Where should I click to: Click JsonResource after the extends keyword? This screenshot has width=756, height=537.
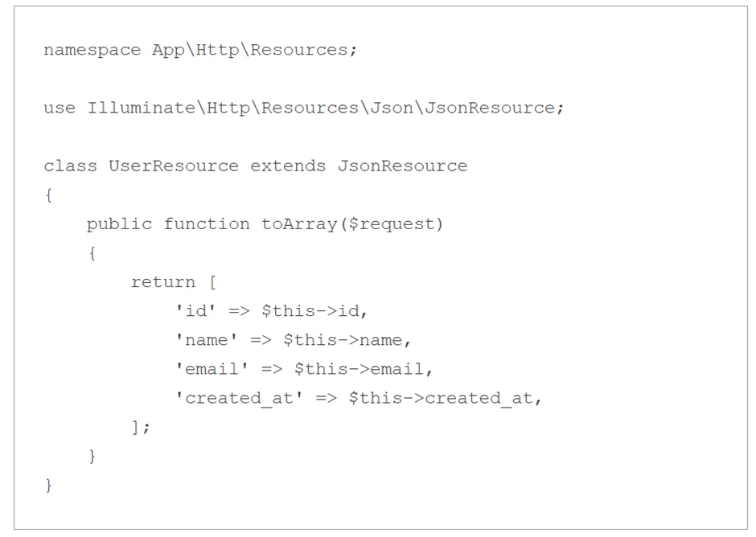click(x=402, y=166)
